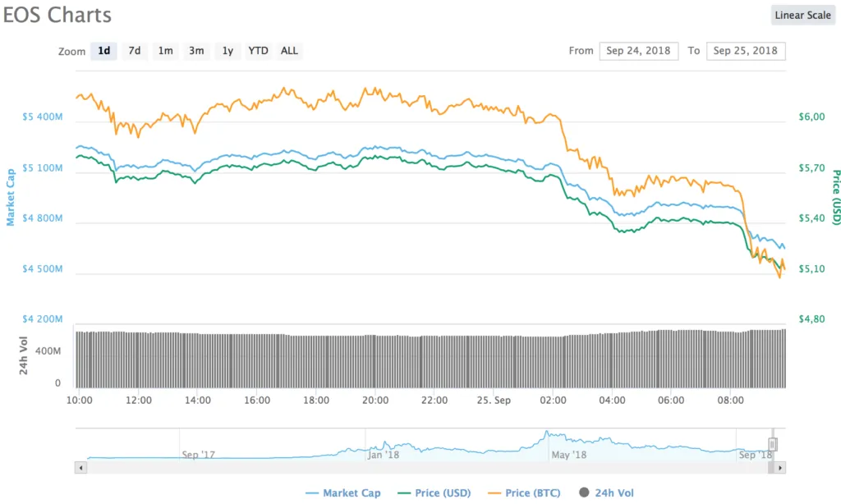Viewport: 841px width, 504px height.
Task: Click navigator right scroll arrow
Action: pyautogui.click(x=780, y=468)
